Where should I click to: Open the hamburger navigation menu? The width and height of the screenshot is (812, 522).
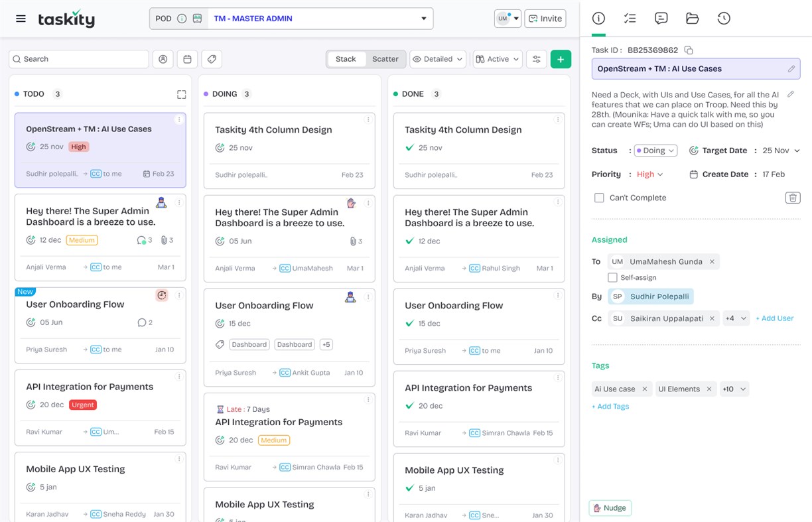tap(21, 19)
